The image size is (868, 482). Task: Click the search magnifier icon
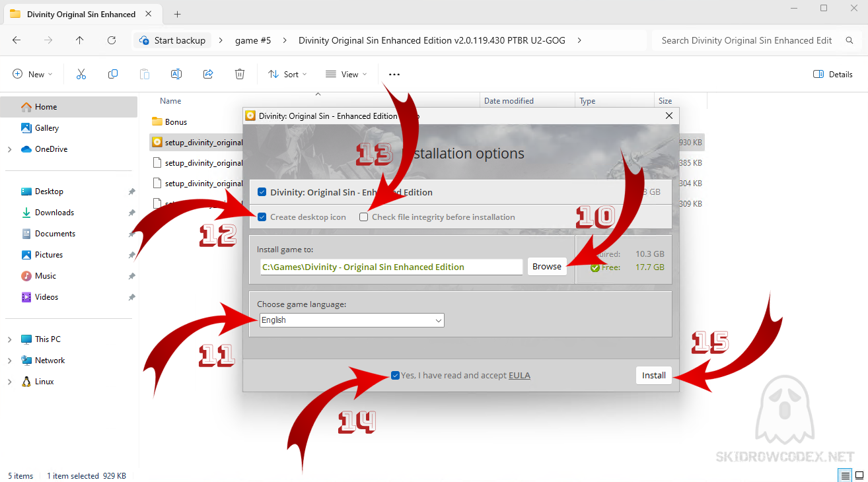coord(850,40)
